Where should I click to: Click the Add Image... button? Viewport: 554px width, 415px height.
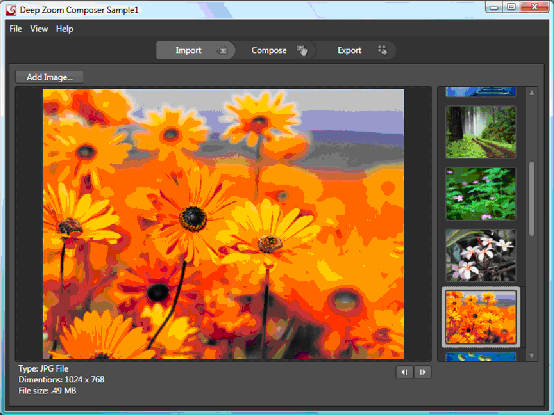click(x=49, y=77)
